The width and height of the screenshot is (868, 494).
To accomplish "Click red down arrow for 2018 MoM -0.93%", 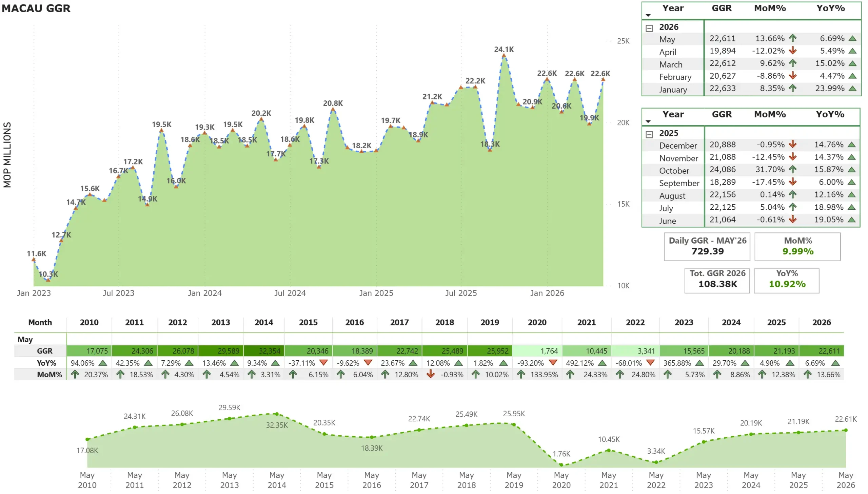I will coord(431,375).
